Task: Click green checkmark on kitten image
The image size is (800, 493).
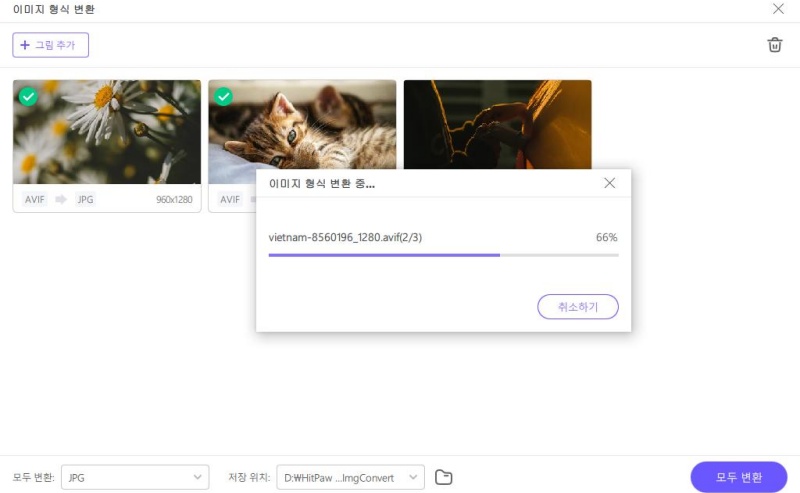Action: coord(223,96)
